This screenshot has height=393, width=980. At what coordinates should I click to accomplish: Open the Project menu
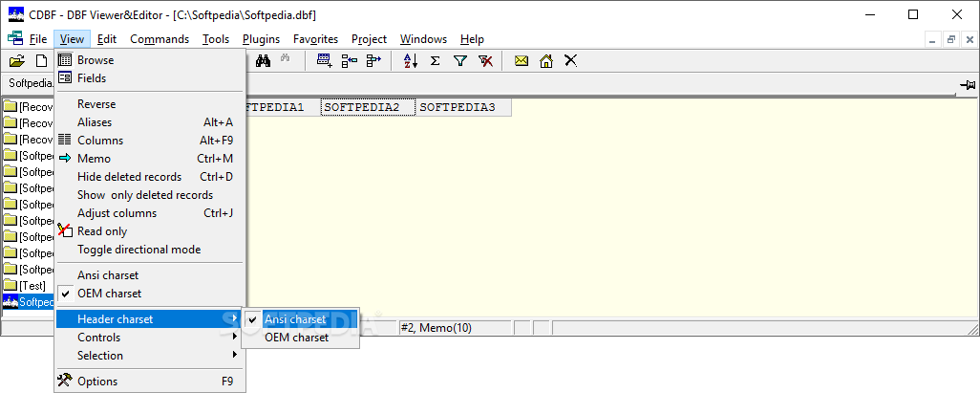click(x=369, y=39)
